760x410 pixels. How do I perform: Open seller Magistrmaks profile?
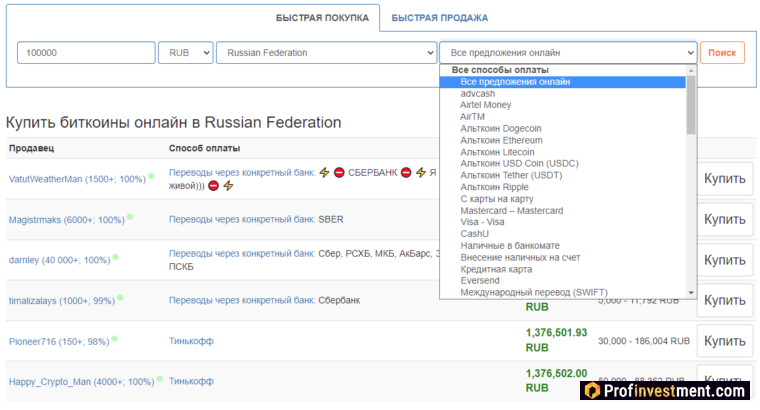tap(66, 220)
